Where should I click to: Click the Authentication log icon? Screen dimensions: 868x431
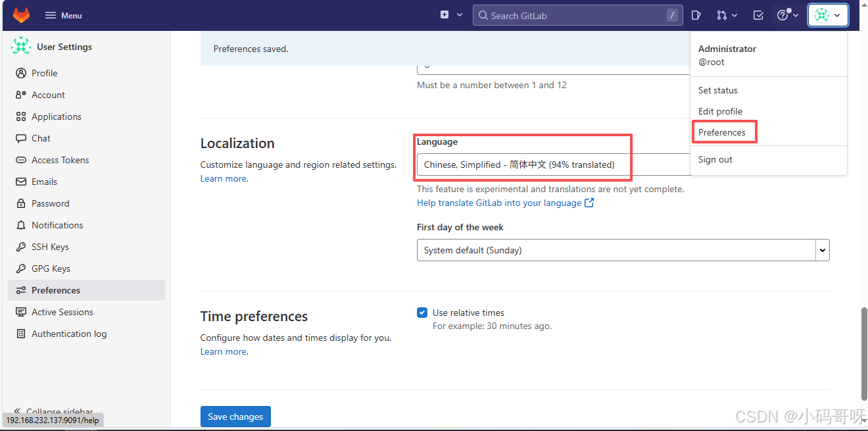click(x=20, y=334)
